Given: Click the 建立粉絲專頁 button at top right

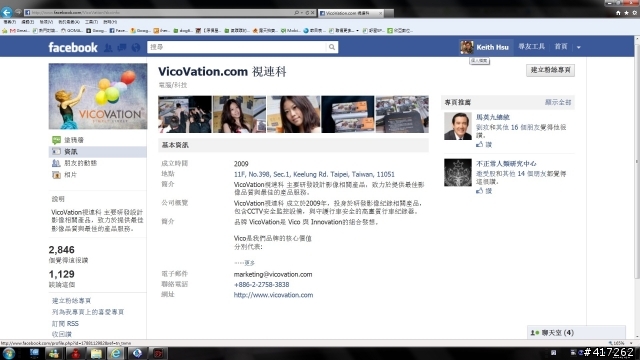Looking at the screenshot, I should [550, 70].
